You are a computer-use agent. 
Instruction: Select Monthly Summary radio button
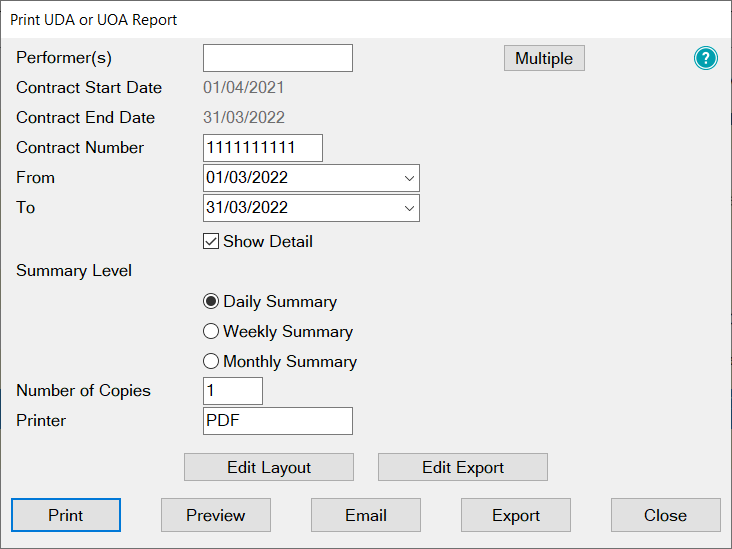pos(211,361)
